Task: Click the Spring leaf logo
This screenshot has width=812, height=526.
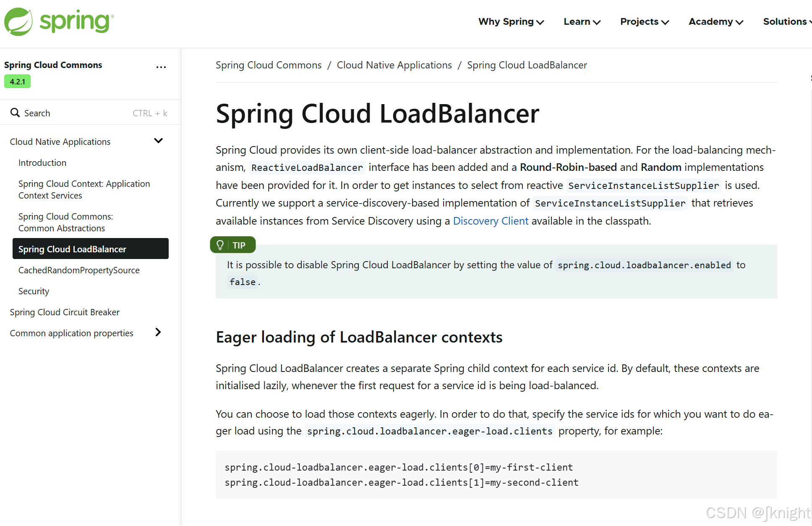Action: [18, 22]
